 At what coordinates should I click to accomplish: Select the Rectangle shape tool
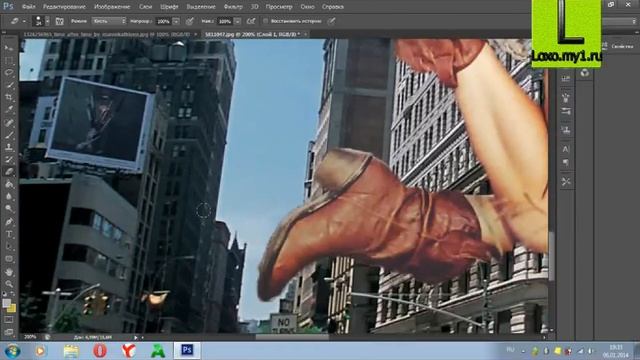[9, 259]
